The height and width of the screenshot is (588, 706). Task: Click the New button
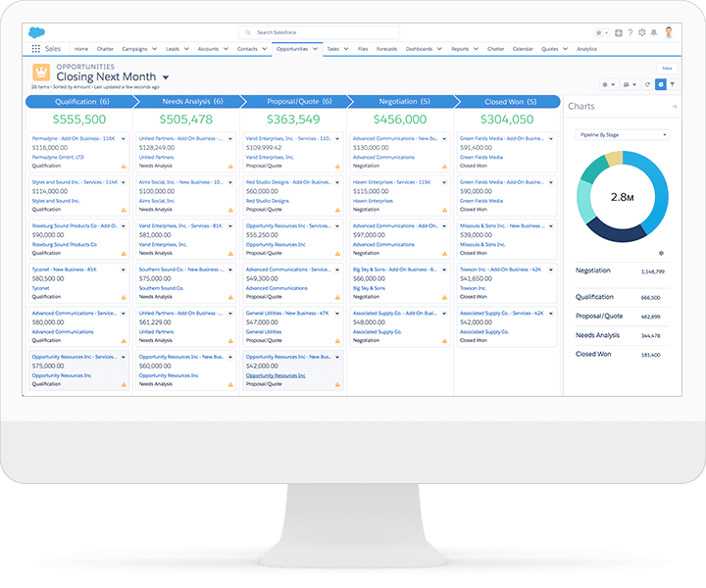coord(667,68)
